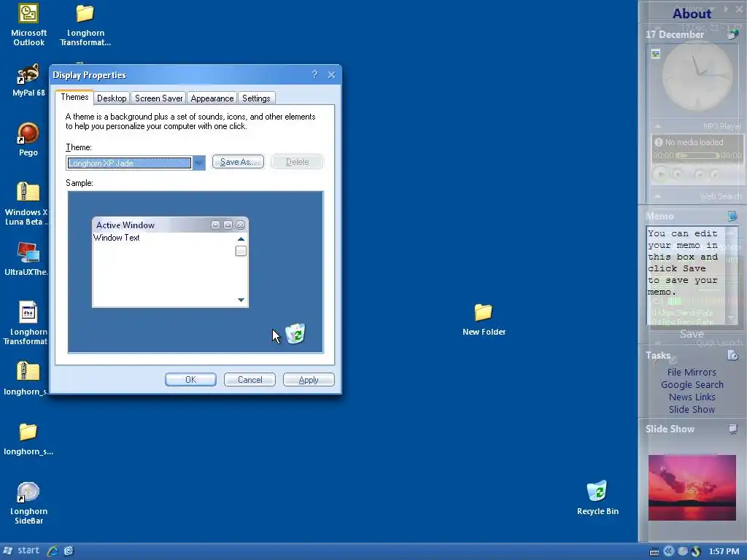The width and height of the screenshot is (747, 560).
Task: Open the Slide Show link under Tasks
Action: 692,410
